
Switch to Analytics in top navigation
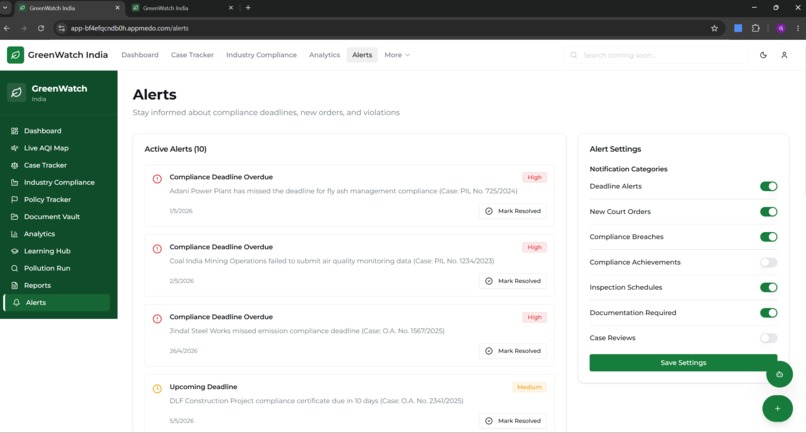tap(324, 55)
